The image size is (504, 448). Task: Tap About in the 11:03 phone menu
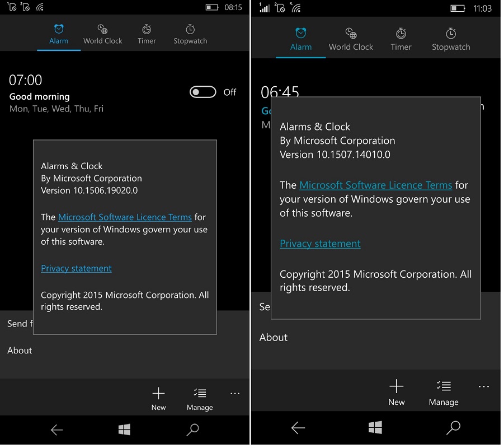[x=274, y=337]
